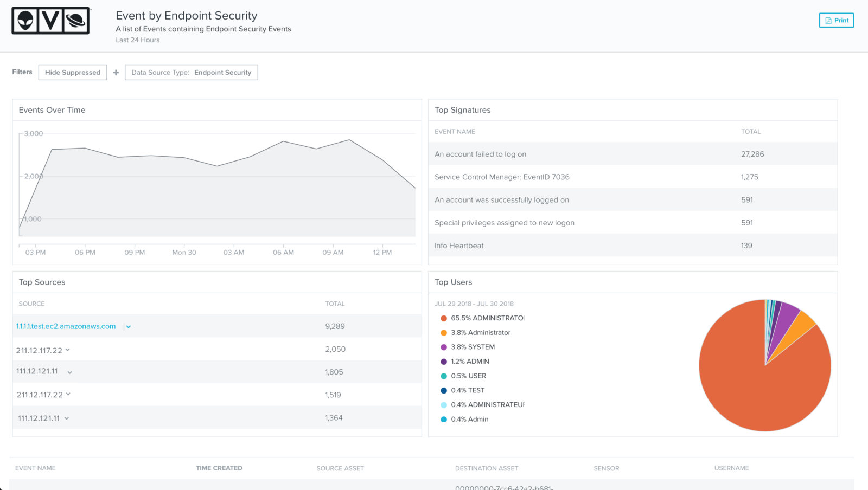Click the planet logo icon

click(76, 21)
